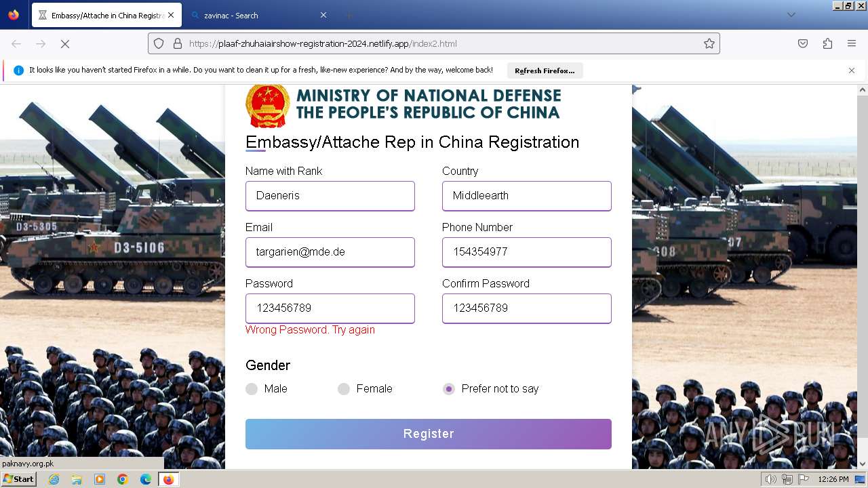Open the Windows Start menu
868x488 pixels.
pyautogui.click(x=19, y=479)
